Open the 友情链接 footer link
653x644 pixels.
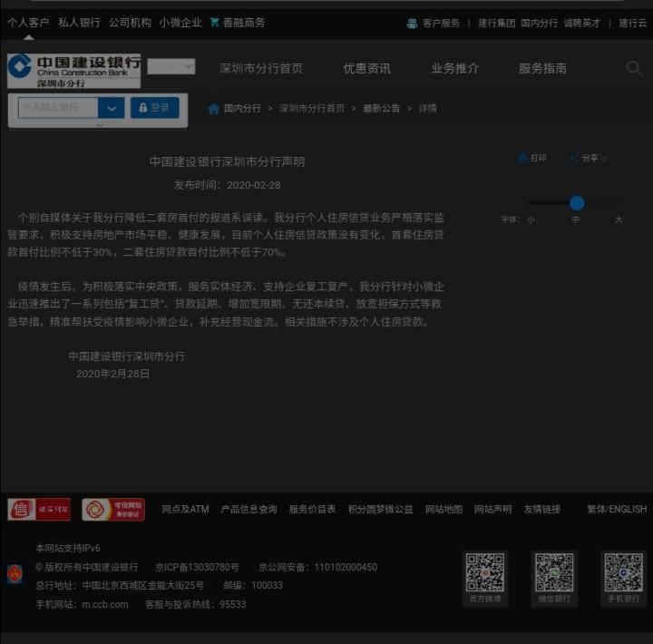pyautogui.click(x=542, y=509)
